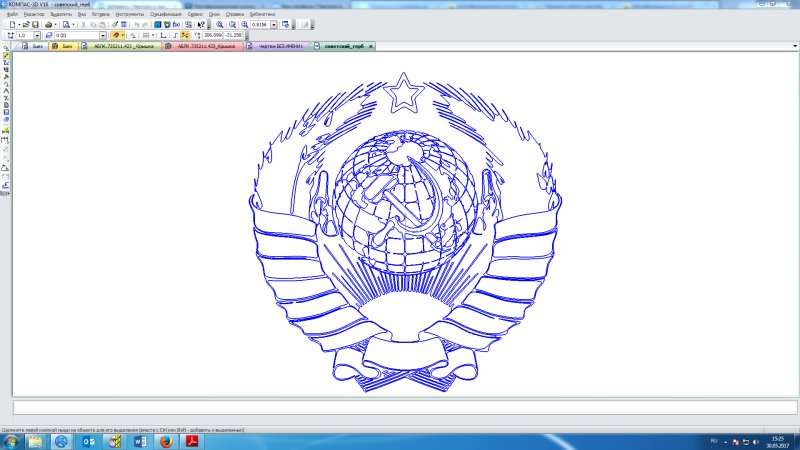
Task: Click the zoom-in magnifier icon
Action: click(219, 24)
